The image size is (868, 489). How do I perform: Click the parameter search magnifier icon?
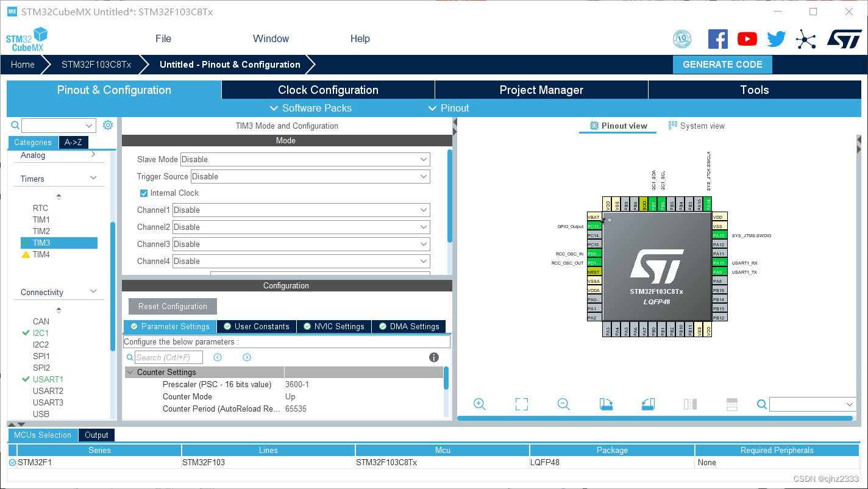click(x=130, y=357)
